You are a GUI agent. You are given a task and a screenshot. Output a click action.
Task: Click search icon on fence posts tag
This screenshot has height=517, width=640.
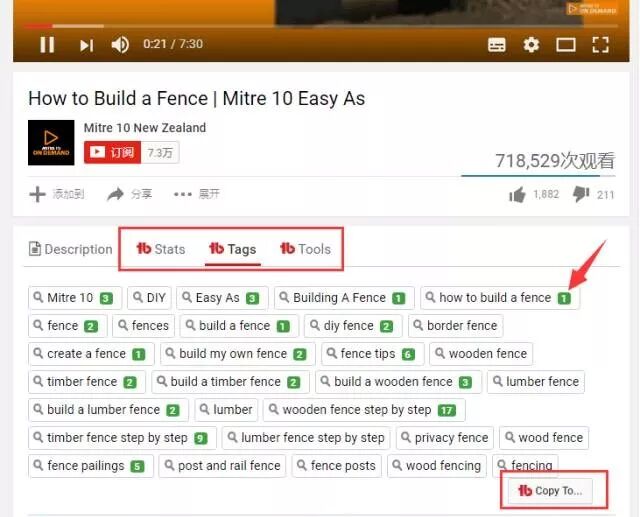click(302, 465)
